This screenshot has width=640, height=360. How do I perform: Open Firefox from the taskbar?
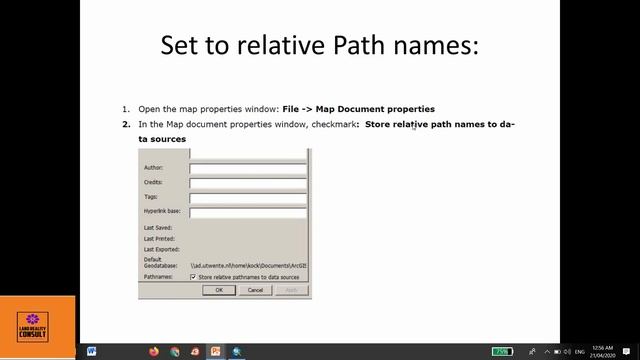[x=153, y=351]
